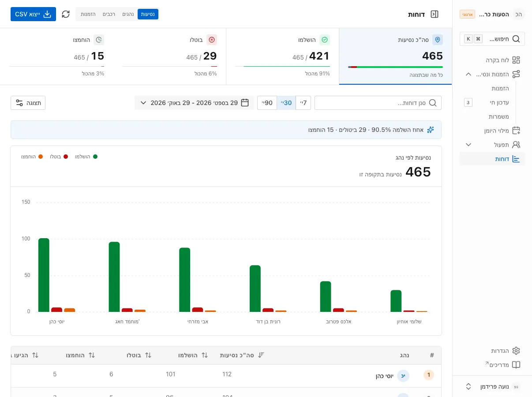Select the 90י range option
The width and height of the screenshot is (532, 397).
click(x=267, y=103)
